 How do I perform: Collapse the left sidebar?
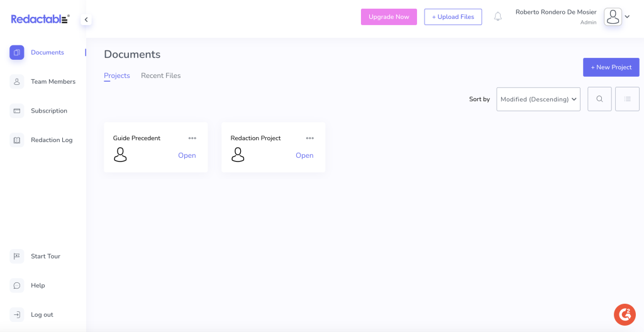86,19
